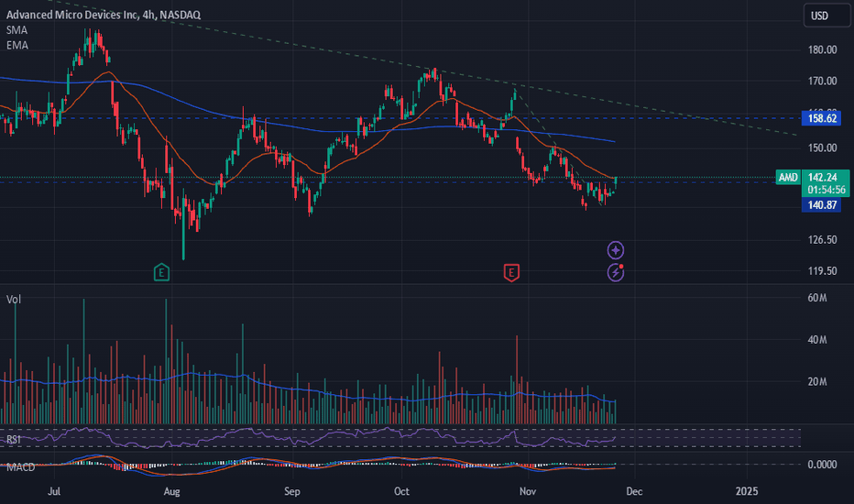Click the 20M volume axis label
Image resolution: width=854 pixels, height=504 pixels.
tap(817, 382)
